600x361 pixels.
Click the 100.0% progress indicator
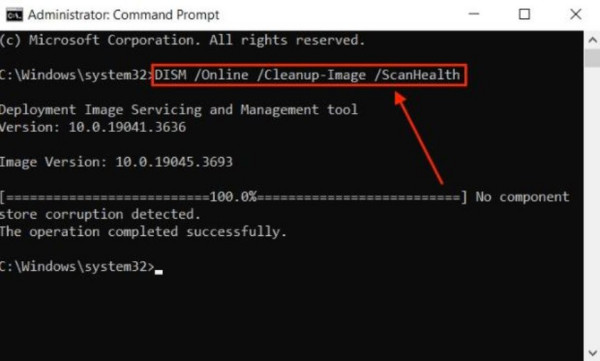(233, 197)
